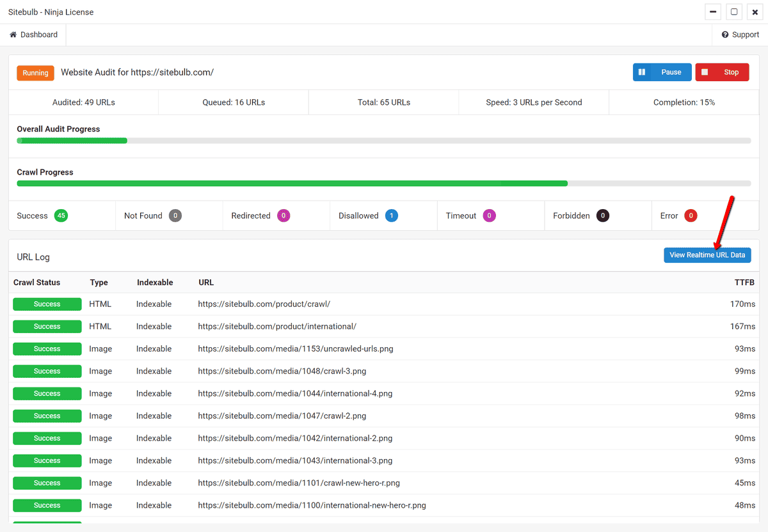Click the uncrawled-urls.png URL
Viewport: 768px width, 532px height.
[295, 349]
